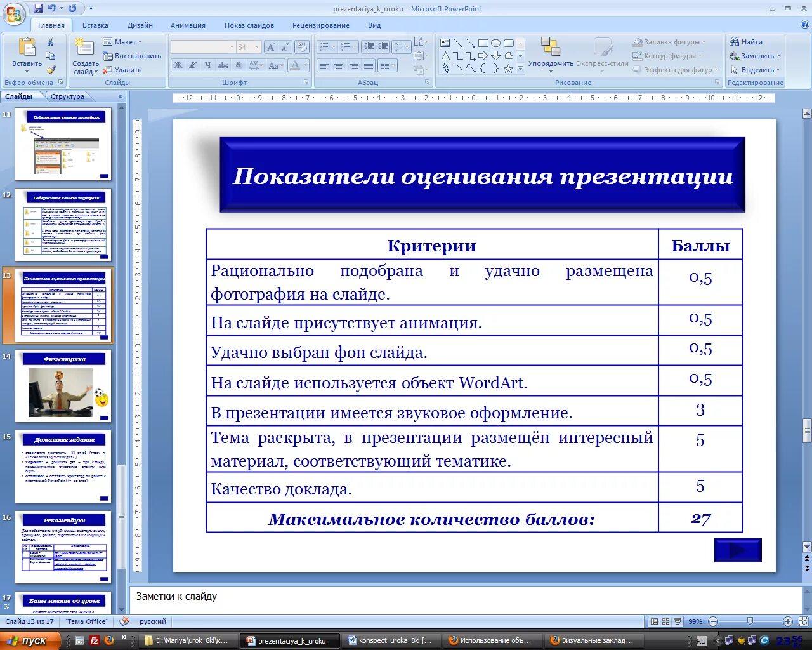
Task: Select slide 14 Физминутка thumbnail
Action: coord(63,386)
